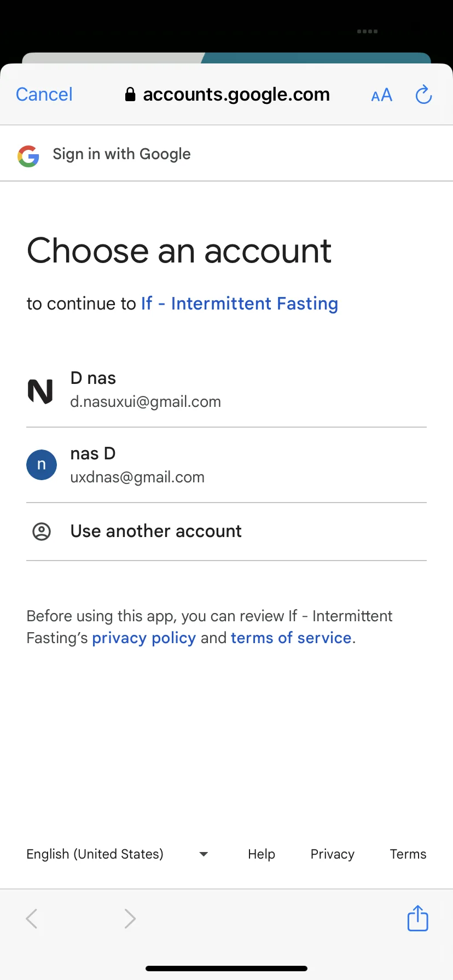Image resolution: width=453 pixels, height=980 pixels.
Task: Open the privacy policy link
Action: pyautogui.click(x=144, y=638)
